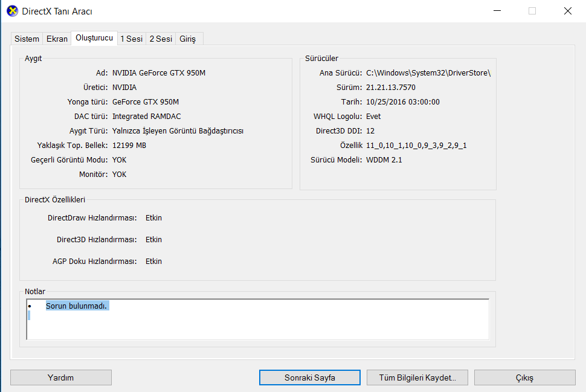Click date '10/25/2016 03:00:00'

click(403, 102)
